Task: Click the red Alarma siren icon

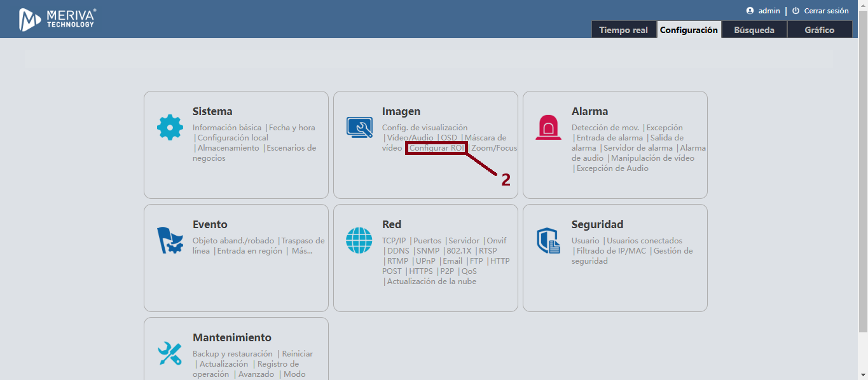Action: coord(548,128)
